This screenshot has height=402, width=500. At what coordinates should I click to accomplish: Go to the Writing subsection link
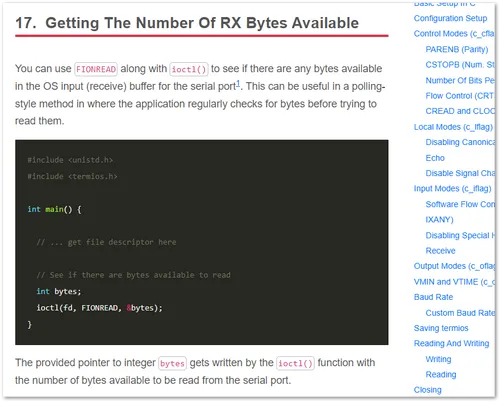tap(438, 359)
